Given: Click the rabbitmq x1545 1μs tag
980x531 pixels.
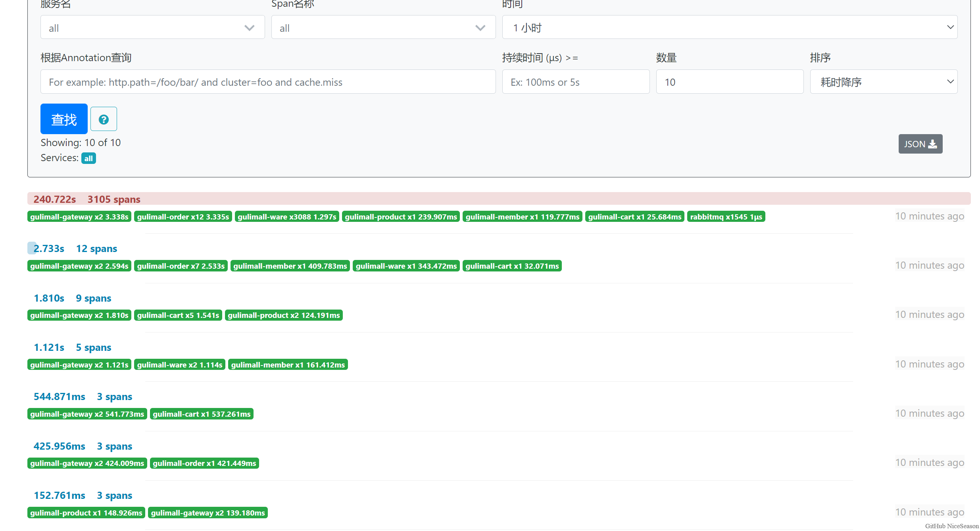Looking at the screenshot, I should [x=726, y=217].
